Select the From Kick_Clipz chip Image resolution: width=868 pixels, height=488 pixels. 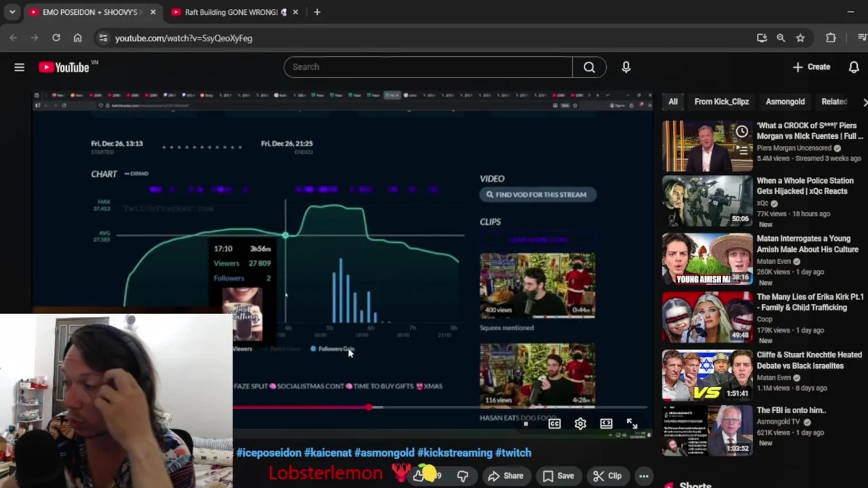coord(722,102)
